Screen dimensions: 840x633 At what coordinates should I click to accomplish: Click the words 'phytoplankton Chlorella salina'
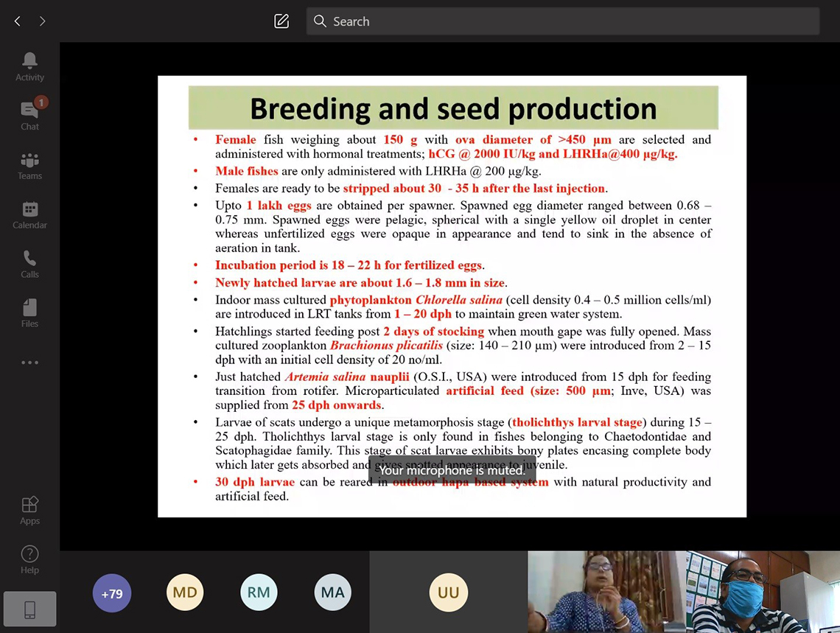(416, 300)
